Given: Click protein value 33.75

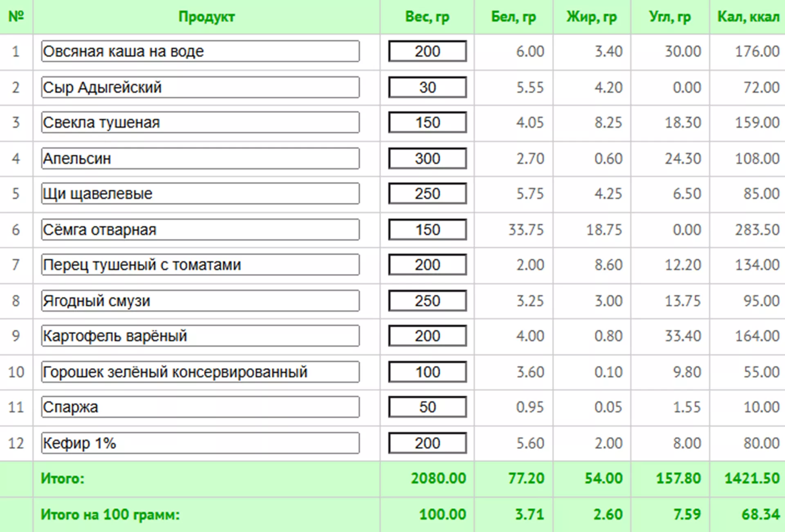Looking at the screenshot, I should [x=526, y=230].
